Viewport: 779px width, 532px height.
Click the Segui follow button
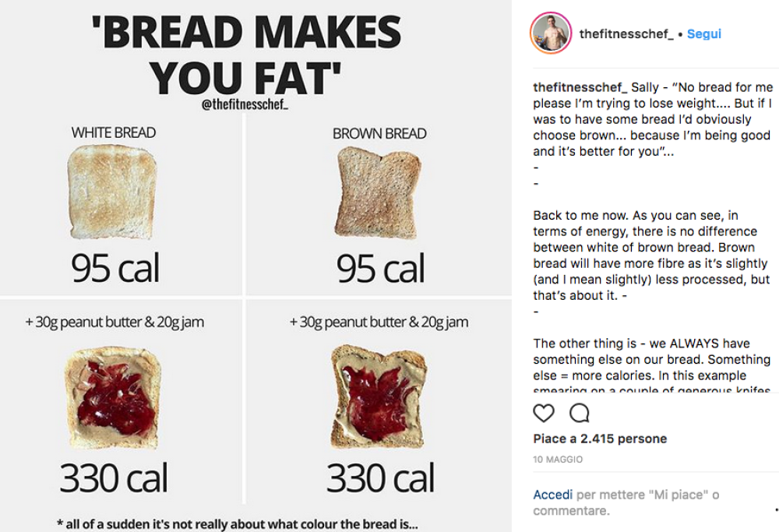[x=704, y=34]
